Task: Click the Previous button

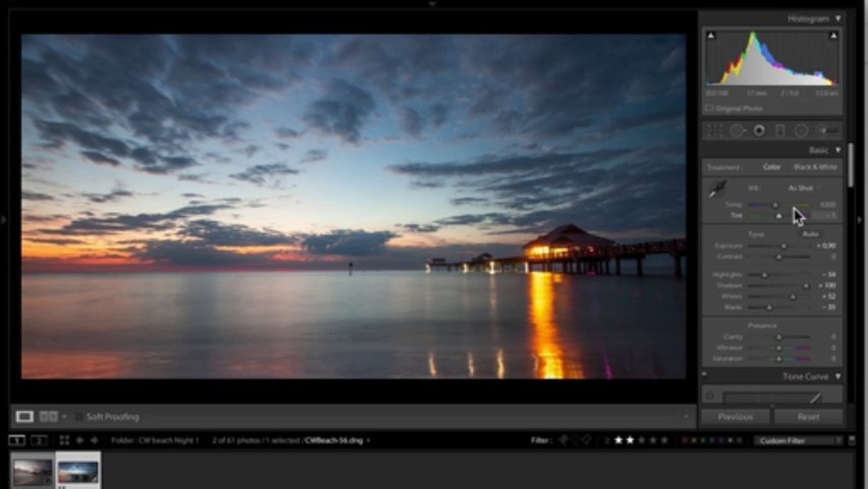Action: (x=736, y=416)
